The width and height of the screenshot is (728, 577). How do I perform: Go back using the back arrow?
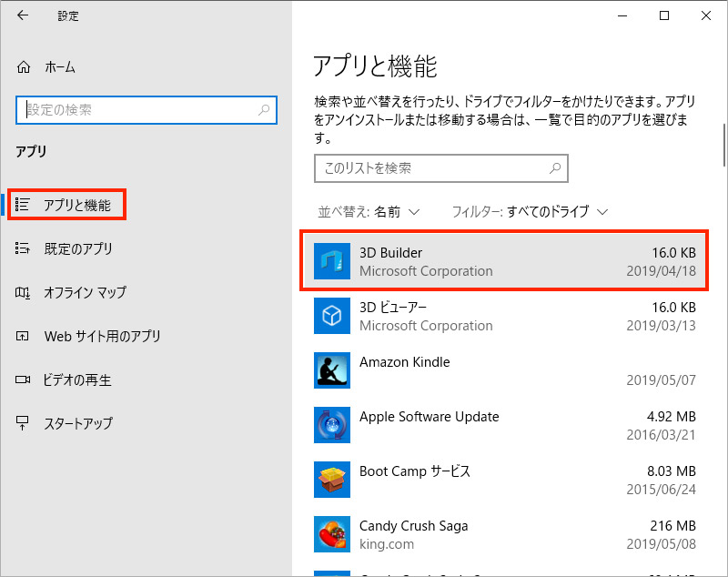(22, 15)
